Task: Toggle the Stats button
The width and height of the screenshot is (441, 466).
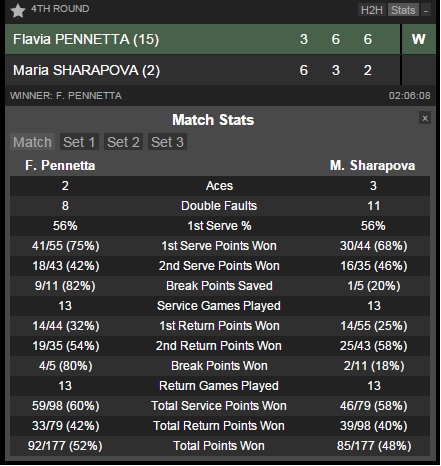Action: click(x=403, y=10)
